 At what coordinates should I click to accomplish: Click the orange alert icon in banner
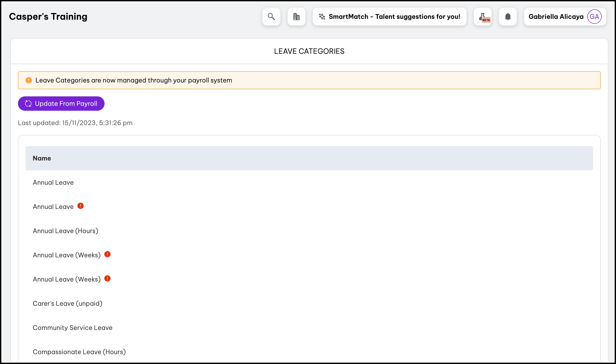click(29, 80)
